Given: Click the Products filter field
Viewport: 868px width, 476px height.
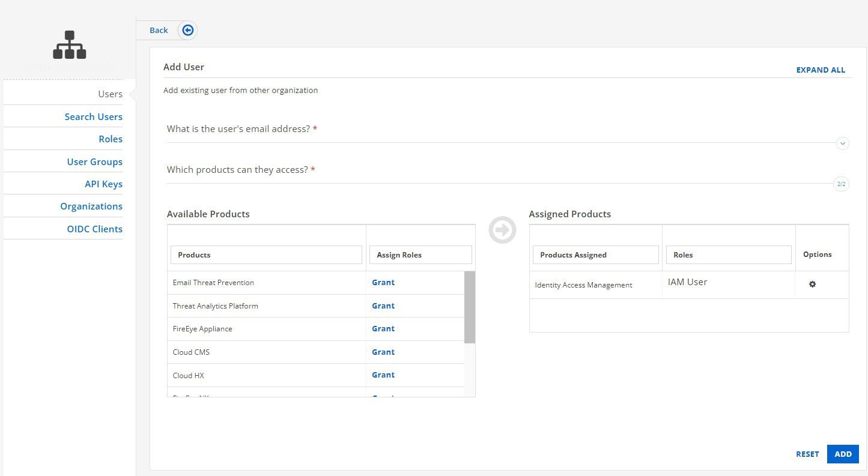Looking at the screenshot, I should point(267,255).
